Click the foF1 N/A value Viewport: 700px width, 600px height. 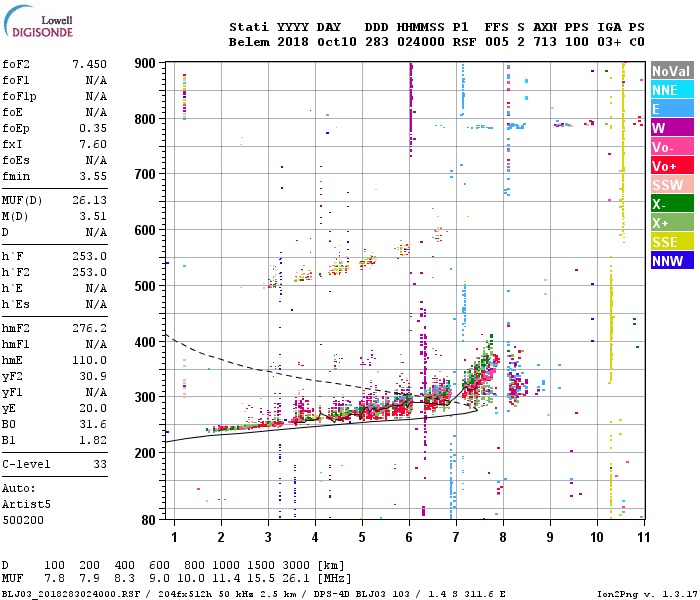(x=96, y=80)
